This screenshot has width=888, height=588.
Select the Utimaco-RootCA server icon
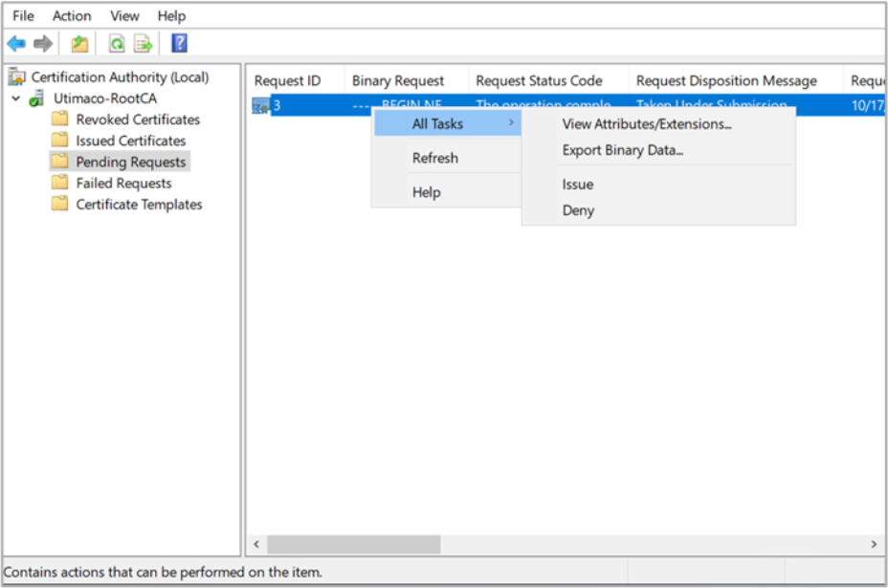click(37, 98)
